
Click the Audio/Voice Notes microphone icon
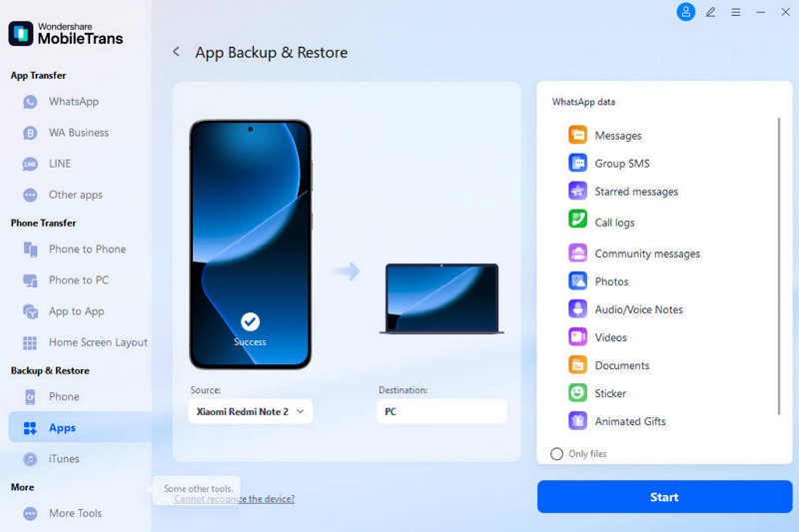tap(577, 309)
